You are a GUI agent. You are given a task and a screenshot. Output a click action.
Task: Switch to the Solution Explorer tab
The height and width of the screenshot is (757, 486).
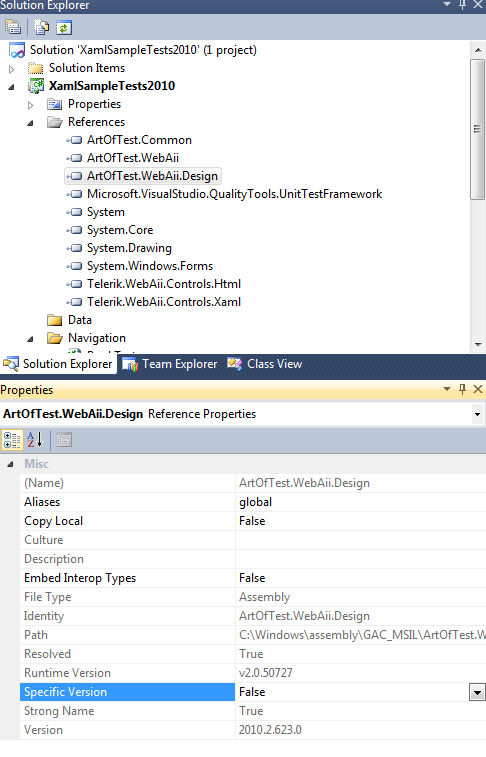pyautogui.click(x=58, y=364)
